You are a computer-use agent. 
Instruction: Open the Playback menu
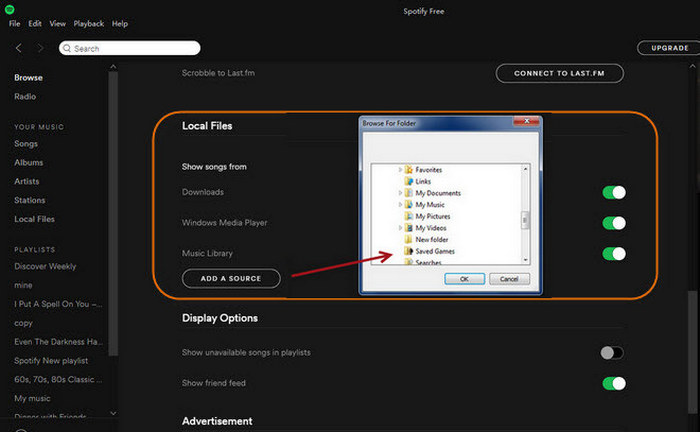[x=88, y=24]
